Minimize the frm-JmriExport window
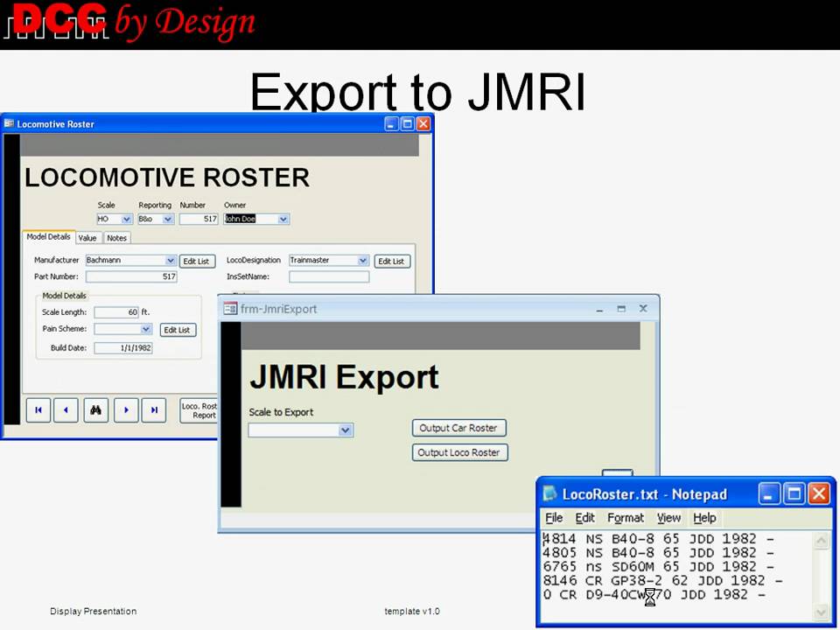This screenshot has height=630, width=840. click(x=599, y=309)
